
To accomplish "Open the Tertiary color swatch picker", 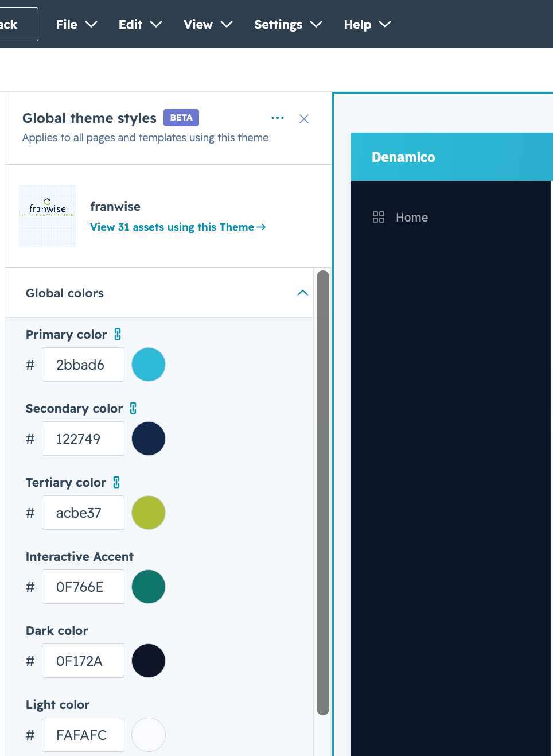I will click(x=149, y=513).
